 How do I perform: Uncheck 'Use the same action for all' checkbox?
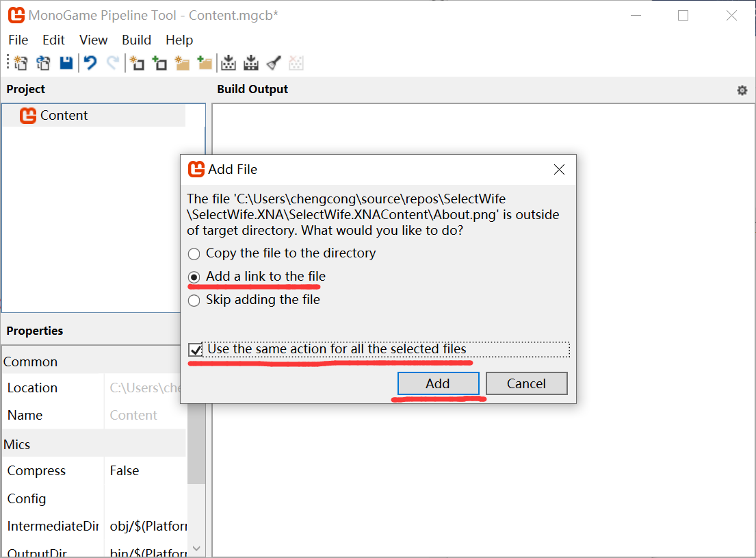coord(196,350)
